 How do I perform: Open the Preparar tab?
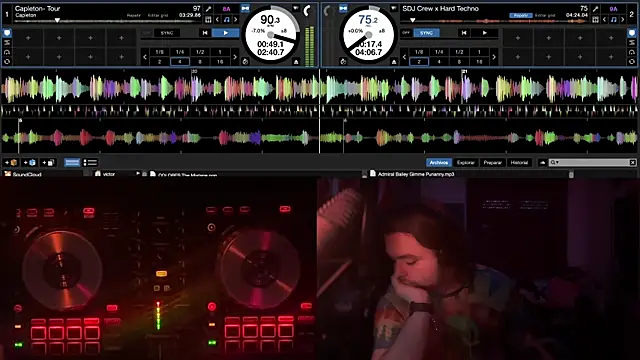coord(493,162)
